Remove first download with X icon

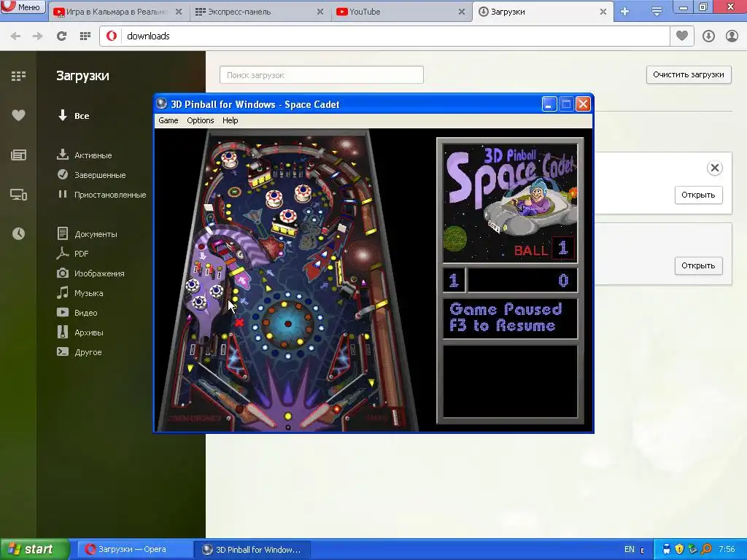(715, 168)
